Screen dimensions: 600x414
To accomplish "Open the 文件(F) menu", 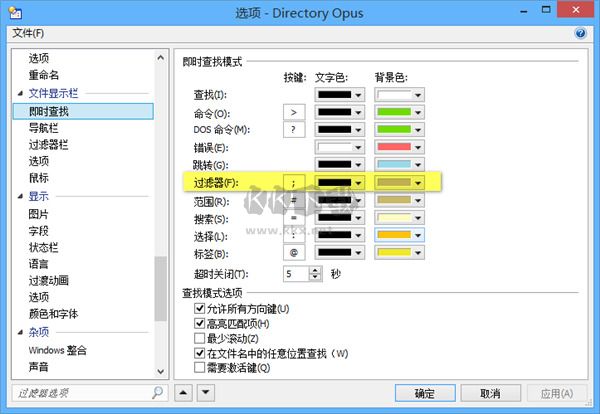I will 28,33.
